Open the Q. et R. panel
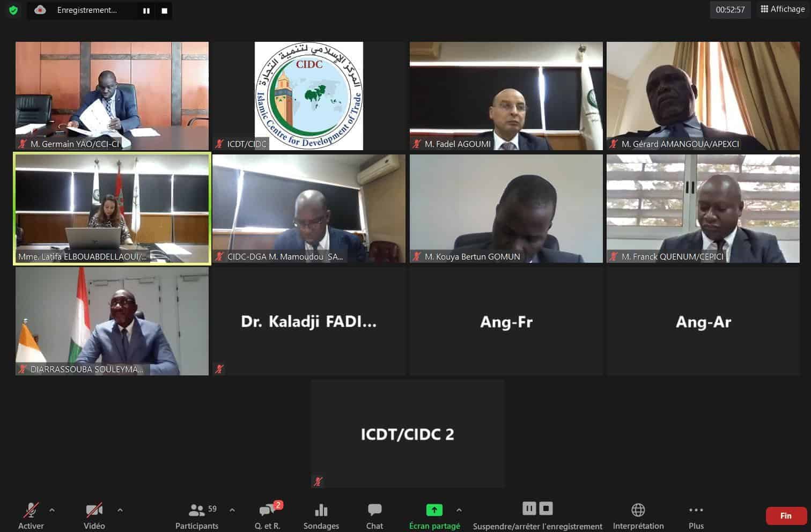 tap(268, 516)
